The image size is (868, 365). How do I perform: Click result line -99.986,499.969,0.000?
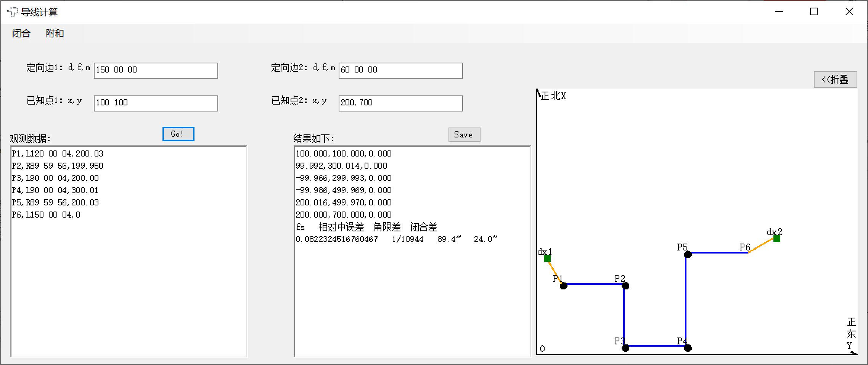point(344,190)
